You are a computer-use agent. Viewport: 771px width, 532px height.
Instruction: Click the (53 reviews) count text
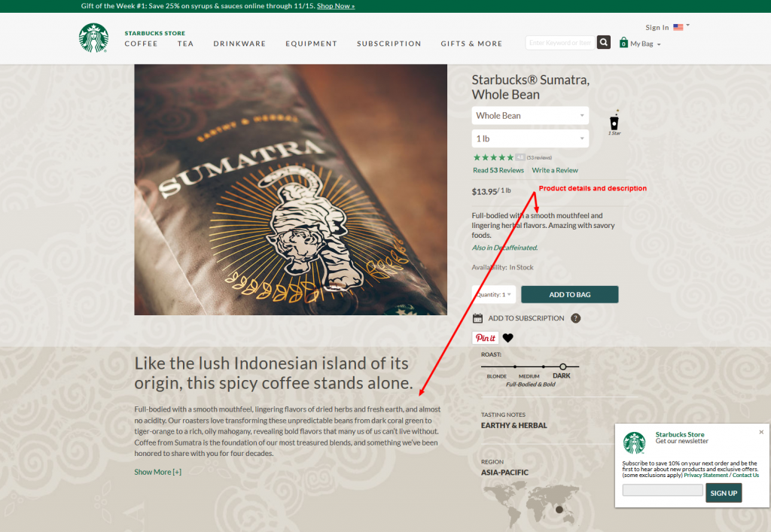539,158
